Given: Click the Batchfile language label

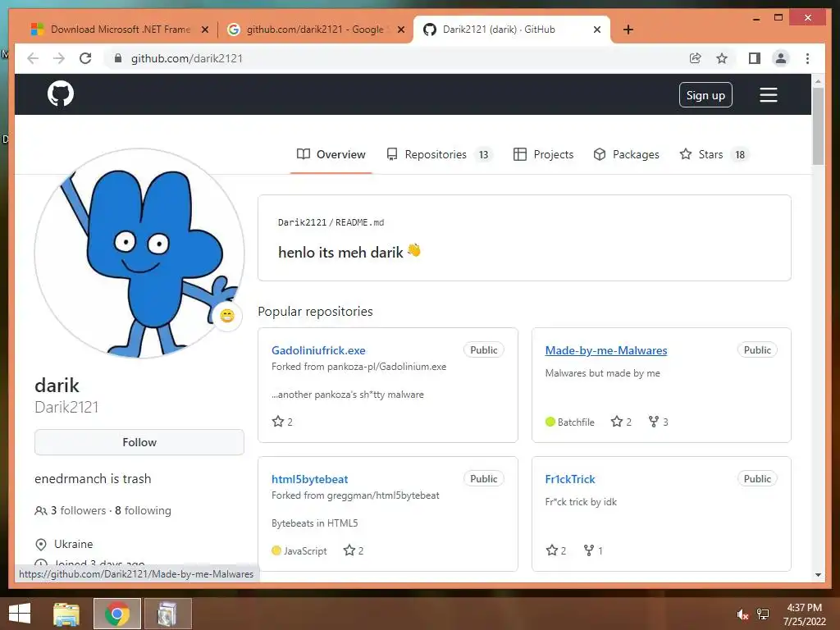Looking at the screenshot, I should tap(576, 422).
